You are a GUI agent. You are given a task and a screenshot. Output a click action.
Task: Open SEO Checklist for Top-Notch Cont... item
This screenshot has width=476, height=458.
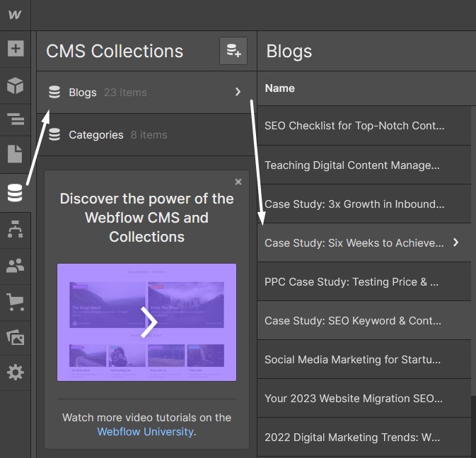click(x=364, y=126)
